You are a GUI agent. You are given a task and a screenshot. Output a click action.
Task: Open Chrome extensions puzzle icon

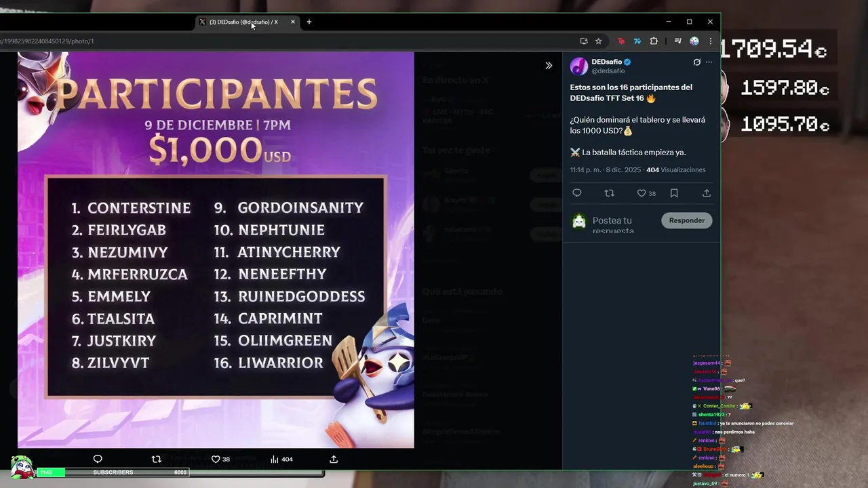[654, 41]
